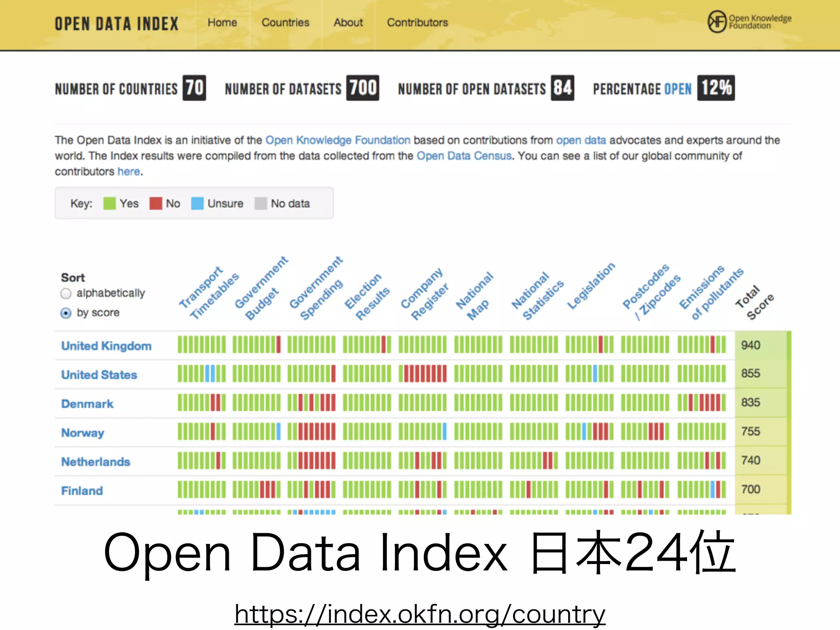Screen dimensions: 840x630
Task: Open the Denmark country link
Action: pos(87,404)
